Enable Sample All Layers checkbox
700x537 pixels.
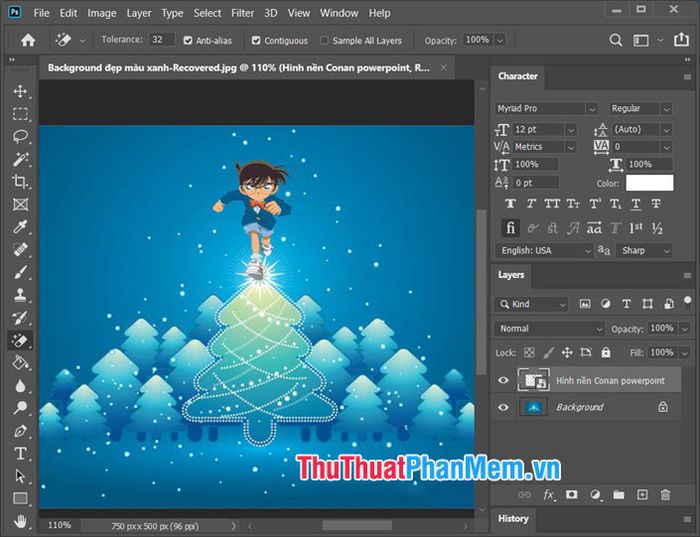point(324,41)
